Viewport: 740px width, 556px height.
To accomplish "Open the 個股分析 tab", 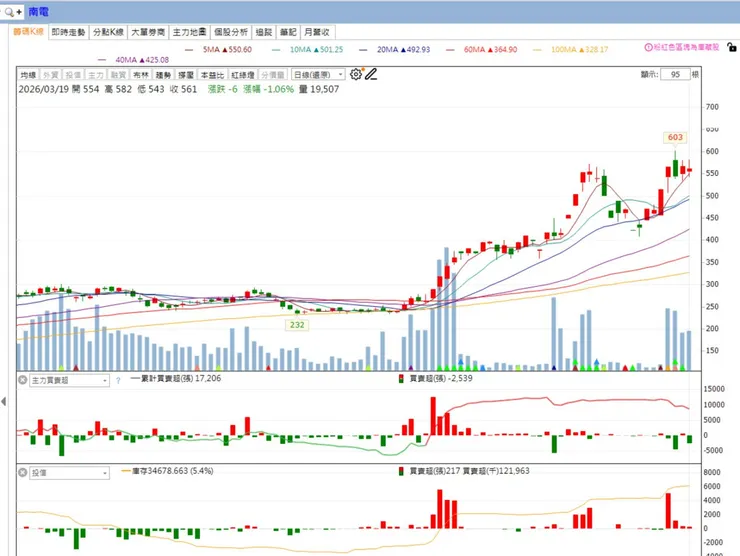I will click(x=231, y=32).
